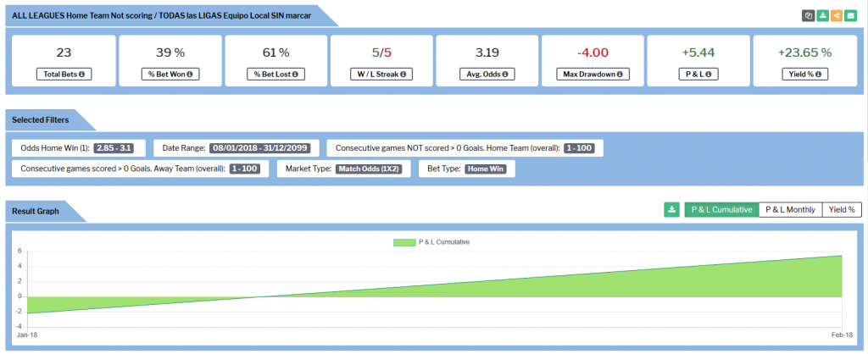This screenshot has height=354, width=868.
Task: Click the 39 % bet won value
Action: [170, 53]
